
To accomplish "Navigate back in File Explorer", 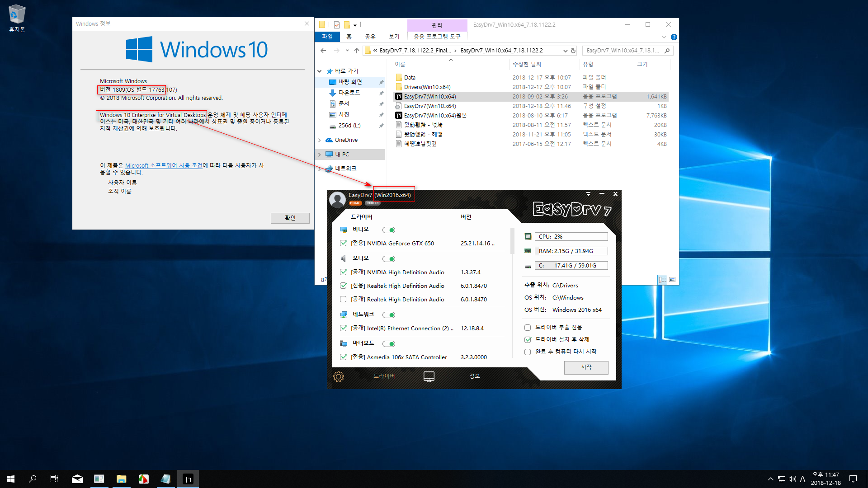I will click(323, 51).
